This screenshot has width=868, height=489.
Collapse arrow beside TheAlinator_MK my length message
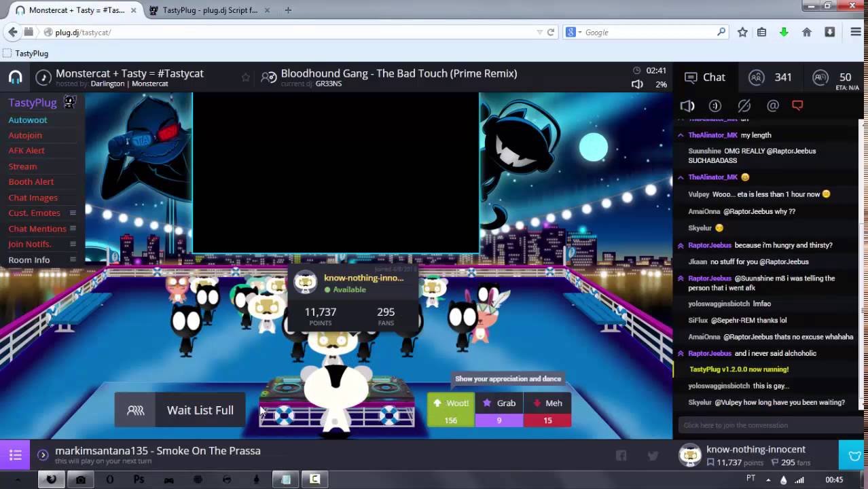pos(681,135)
